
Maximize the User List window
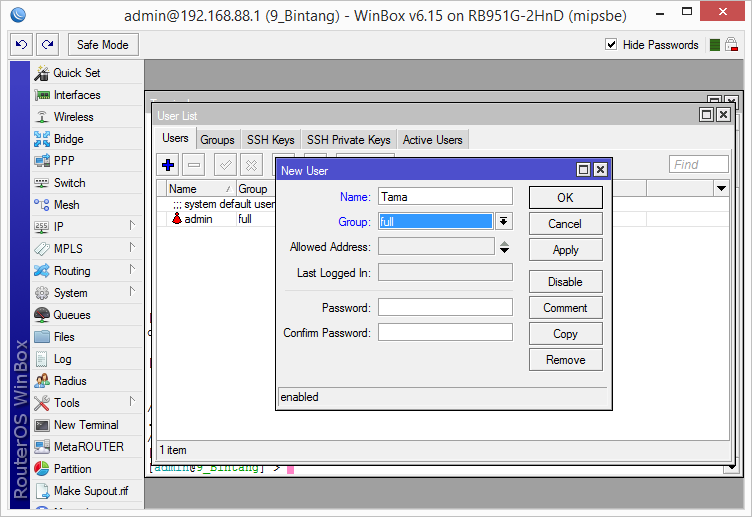coord(706,115)
